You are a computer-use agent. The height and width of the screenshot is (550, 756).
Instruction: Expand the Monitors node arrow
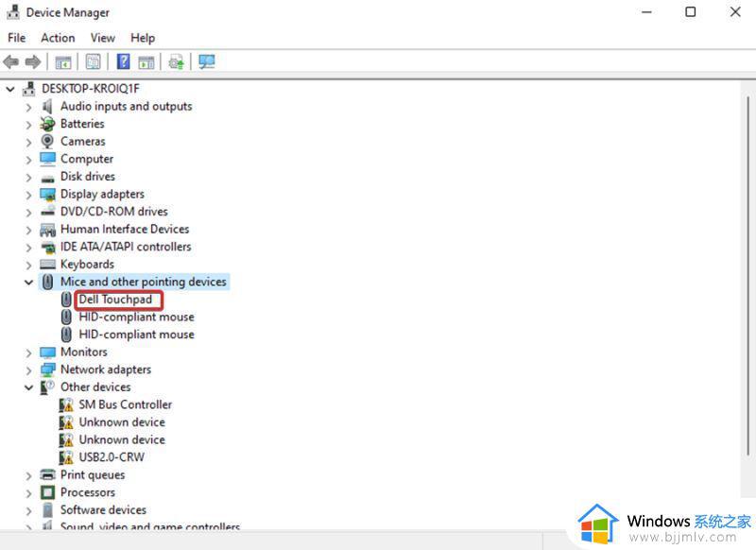click(x=28, y=352)
